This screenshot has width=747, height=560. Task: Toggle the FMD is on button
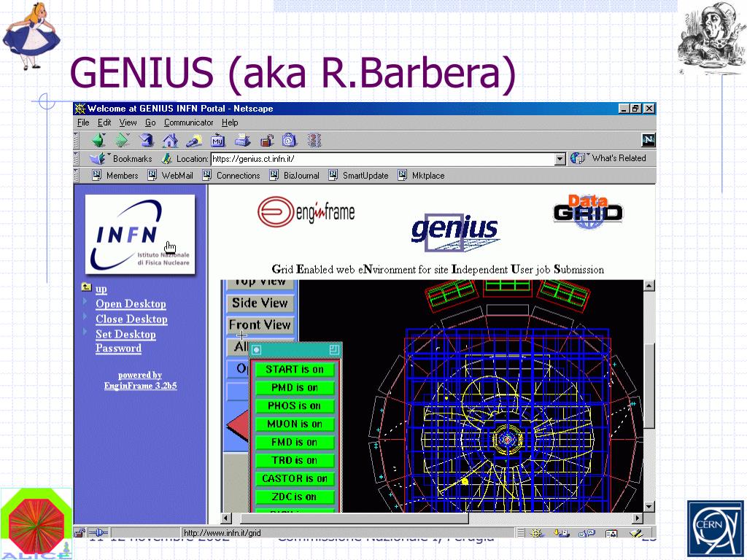[x=295, y=442]
